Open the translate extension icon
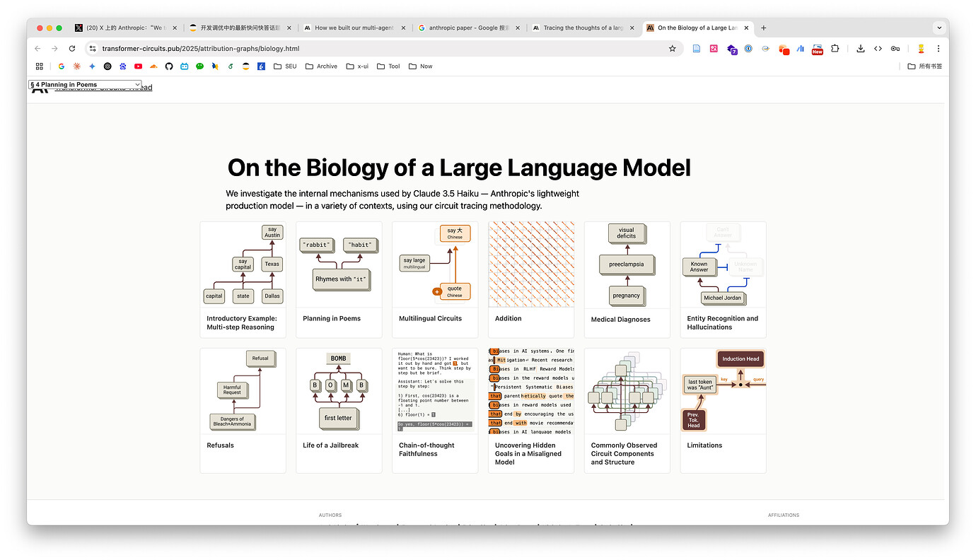This screenshot has width=976, height=560. pos(714,49)
